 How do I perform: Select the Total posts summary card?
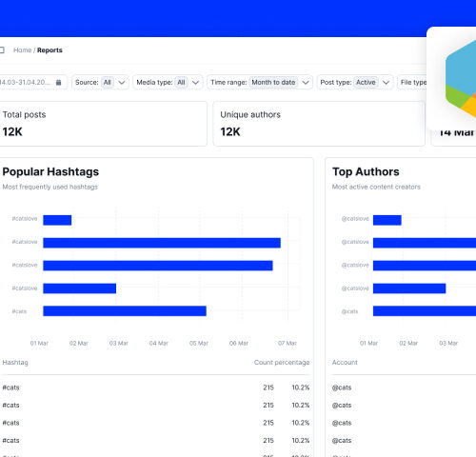click(104, 124)
